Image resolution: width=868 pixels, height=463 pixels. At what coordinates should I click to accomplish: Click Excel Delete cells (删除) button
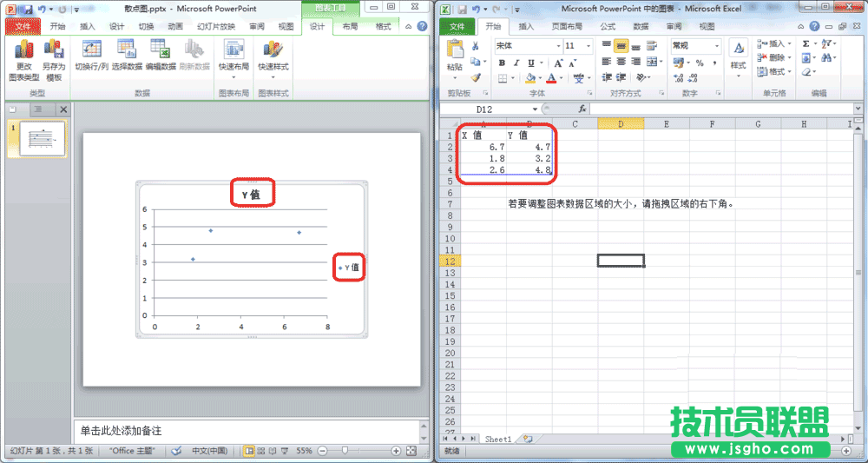click(x=773, y=57)
